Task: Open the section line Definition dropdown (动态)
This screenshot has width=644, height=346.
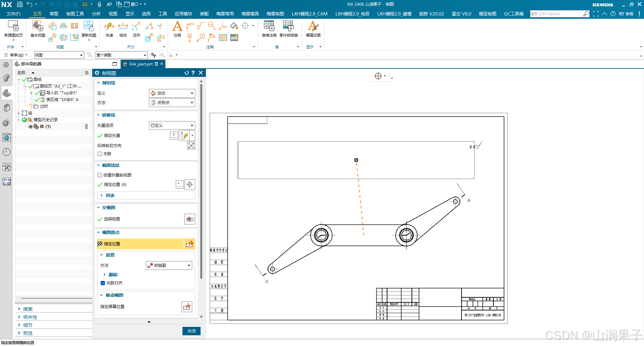Action: 172,93
